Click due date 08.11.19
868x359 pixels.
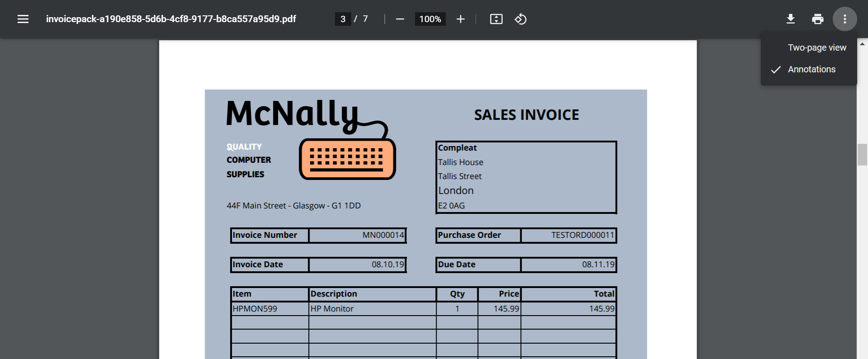tap(598, 265)
